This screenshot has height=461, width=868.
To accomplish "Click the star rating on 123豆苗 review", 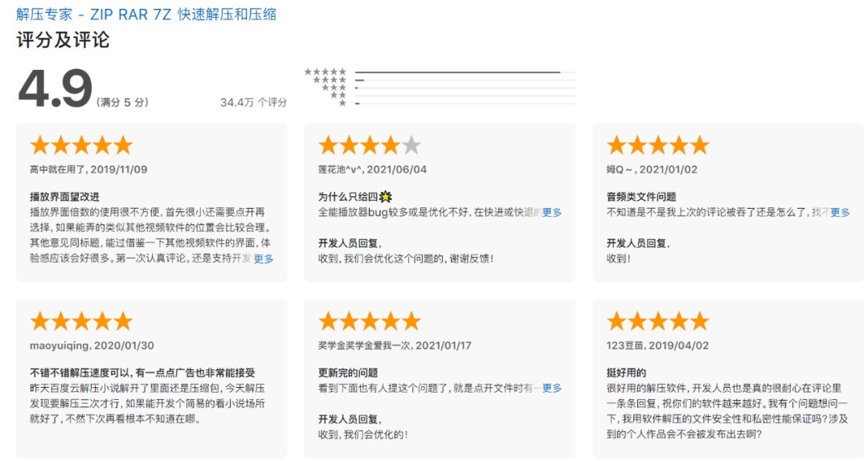I will click(657, 321).
